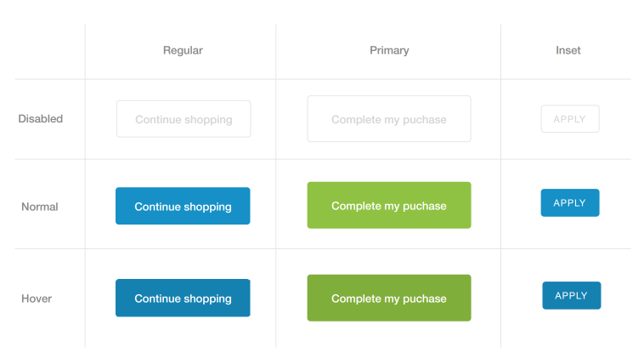Viewport: 644px width, 364px height.
Task: Click the hover-state Complete my puchase button
Action: click(389, 299)
